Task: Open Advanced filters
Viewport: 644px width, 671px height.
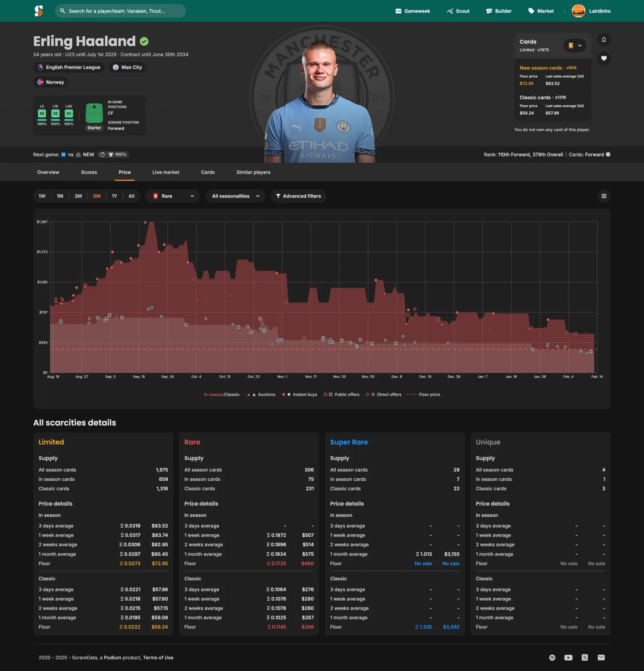Action: [x=298, y=196]
